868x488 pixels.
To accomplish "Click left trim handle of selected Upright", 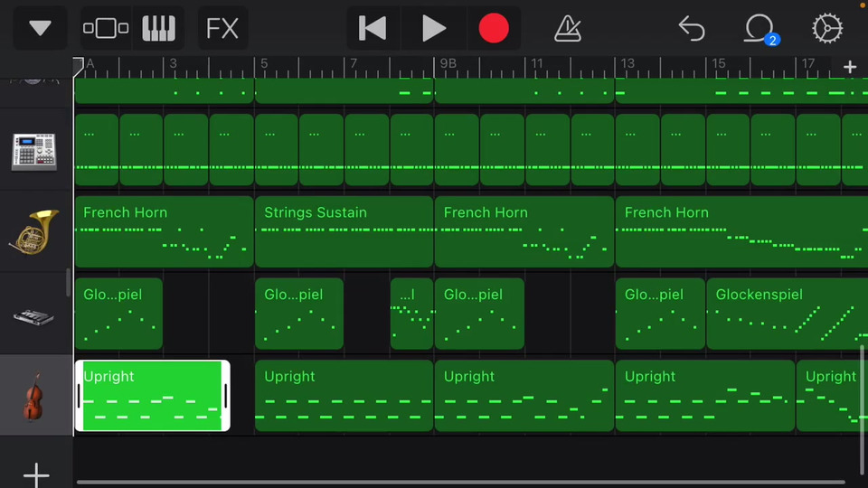I will [x=79, y=395].
